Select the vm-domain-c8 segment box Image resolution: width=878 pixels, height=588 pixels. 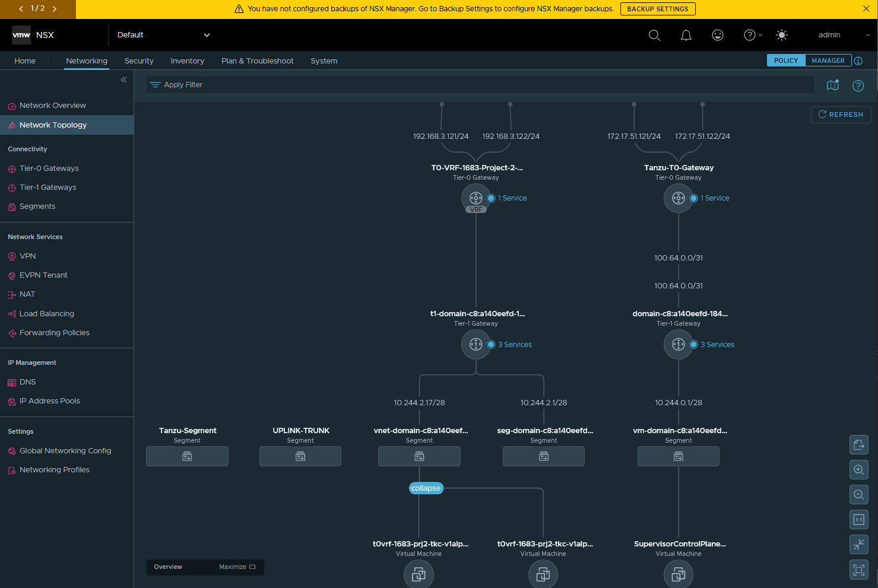point(679,456)
